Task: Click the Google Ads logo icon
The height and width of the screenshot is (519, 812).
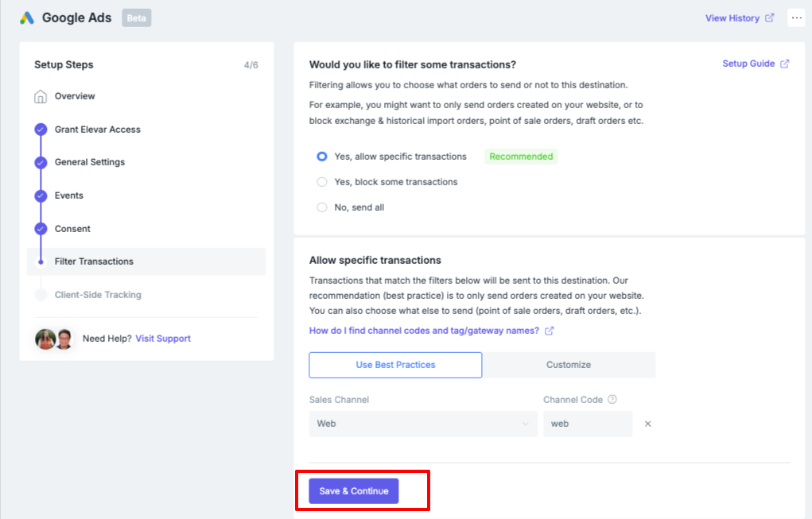Action: [x=27, y=18]
